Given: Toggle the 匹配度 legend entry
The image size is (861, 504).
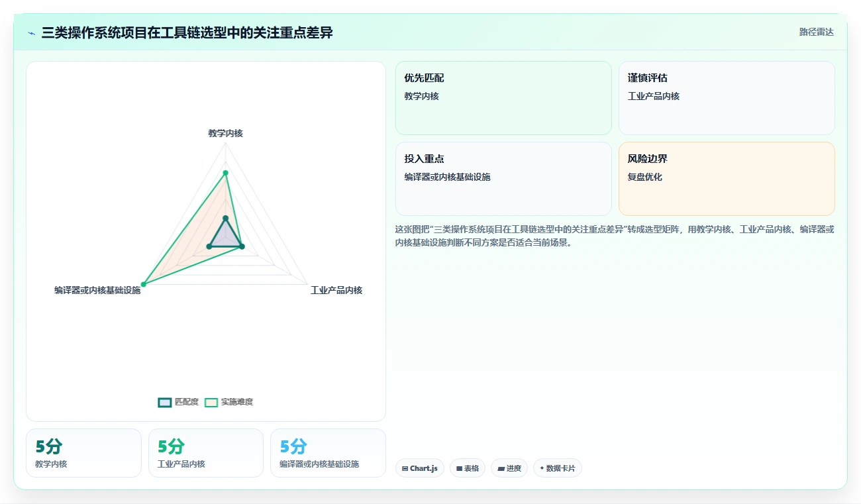Looking at the screenshot, I should click(178, 402).
